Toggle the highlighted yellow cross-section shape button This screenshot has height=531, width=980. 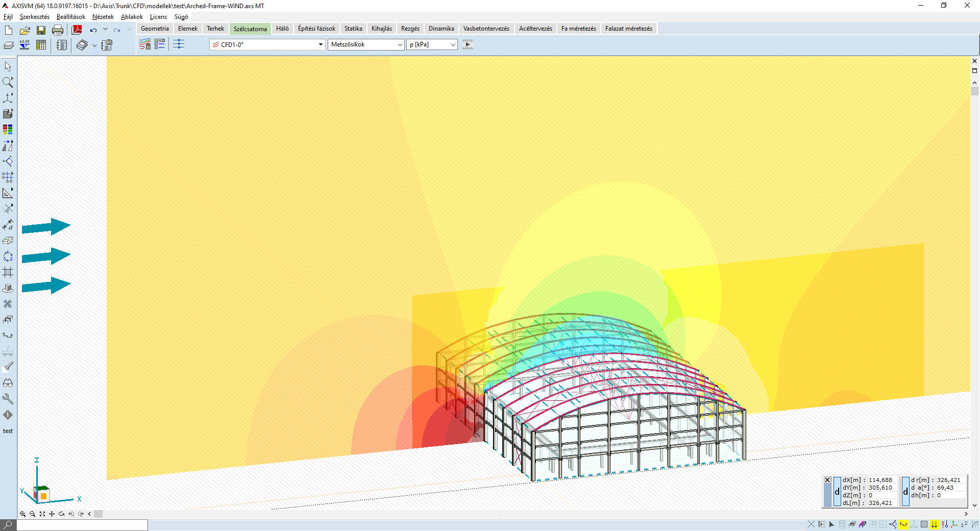coord(903,524)
